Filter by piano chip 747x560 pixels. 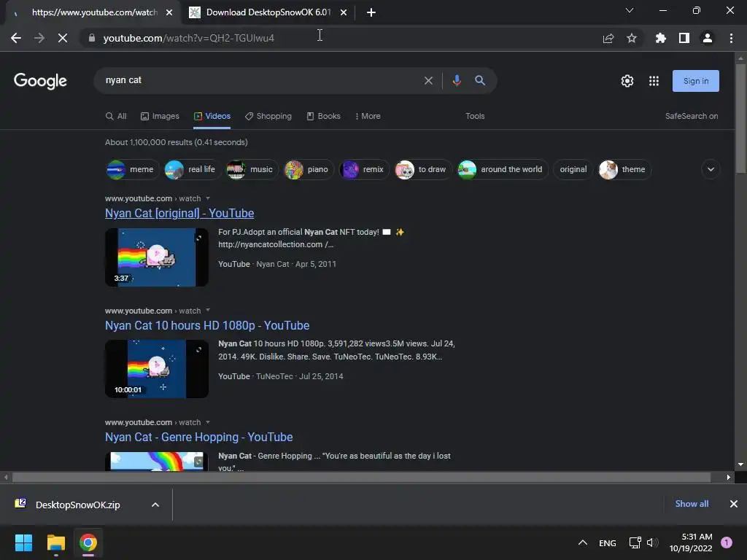309,169
